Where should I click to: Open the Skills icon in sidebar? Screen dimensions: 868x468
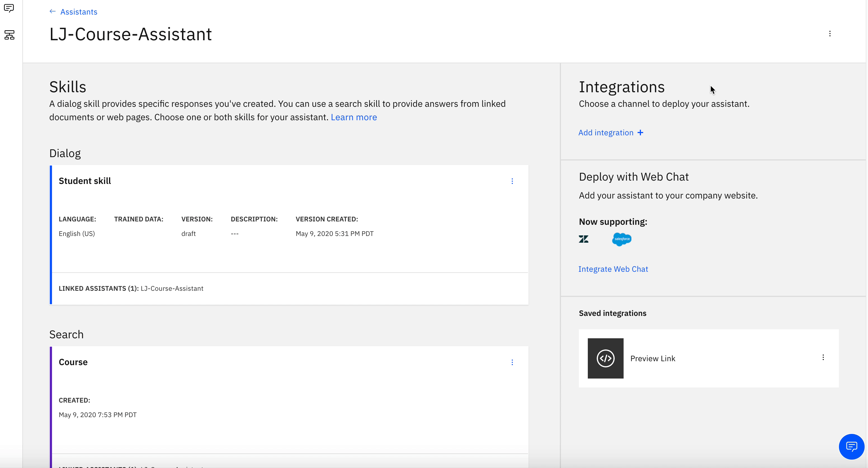(9, 35)
